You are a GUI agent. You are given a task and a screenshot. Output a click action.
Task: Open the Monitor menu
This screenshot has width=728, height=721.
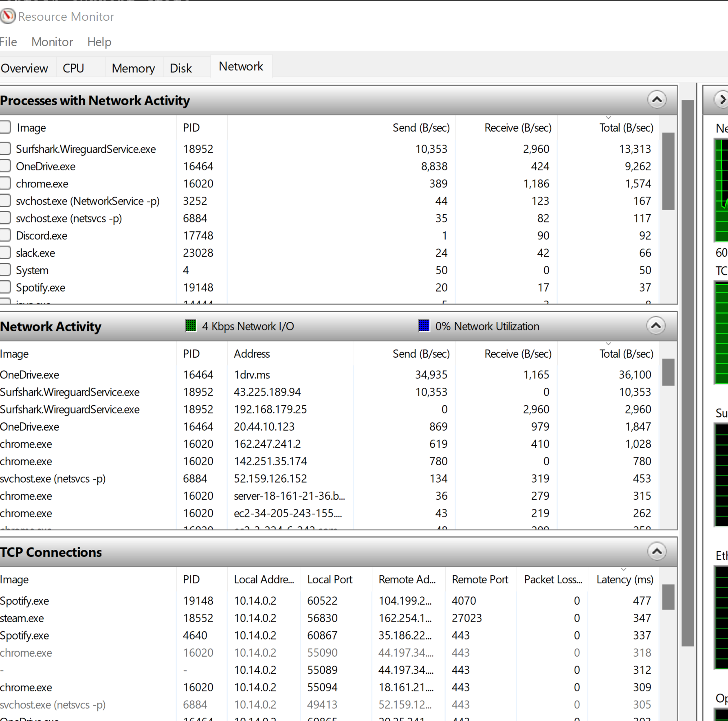[52, 42]
